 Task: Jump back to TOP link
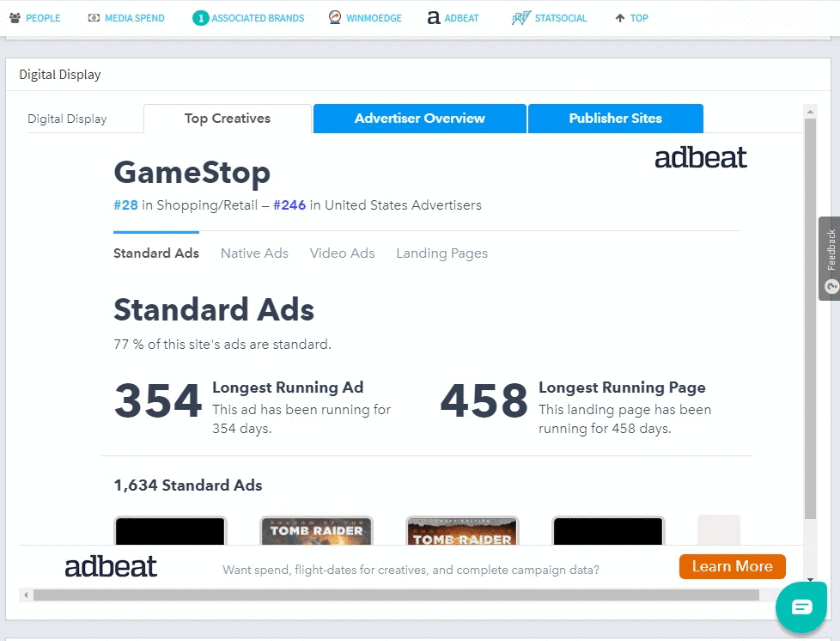(x=639, y=18)
